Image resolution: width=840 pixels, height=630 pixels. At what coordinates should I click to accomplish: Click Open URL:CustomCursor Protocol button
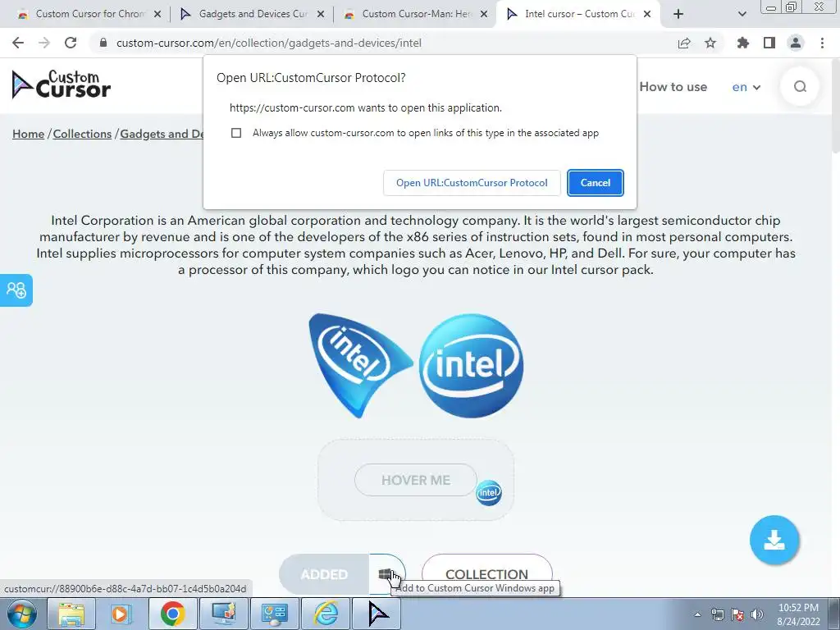click(x=472, y=183)
